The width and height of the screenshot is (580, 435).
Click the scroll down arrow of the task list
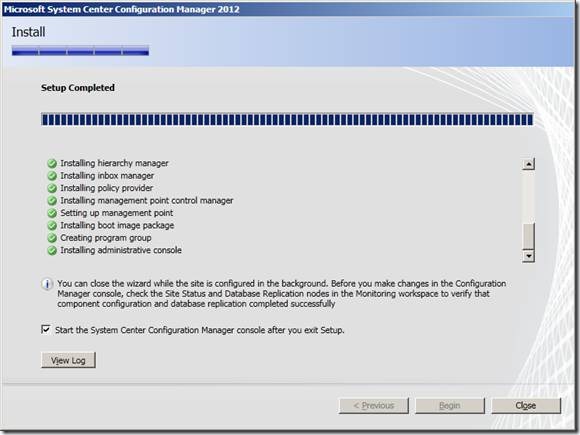(x=529, y=256)
